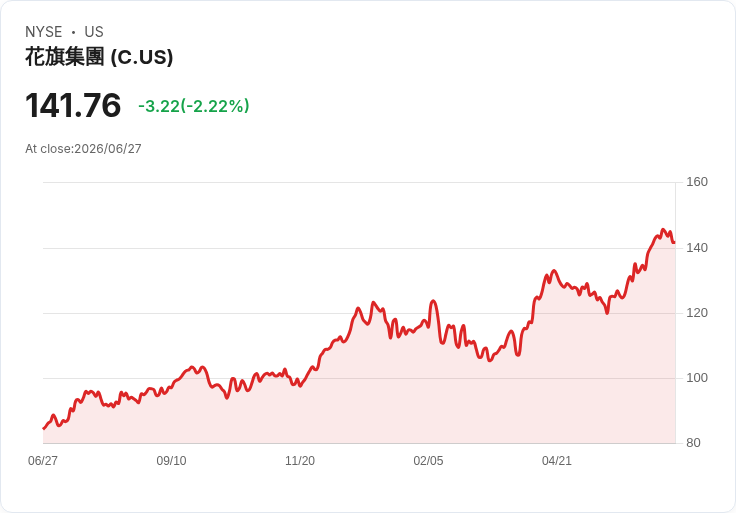Click the 09/10 x-axis date label
The width and height of the screenshot is (736, 513).
(171, 461)
